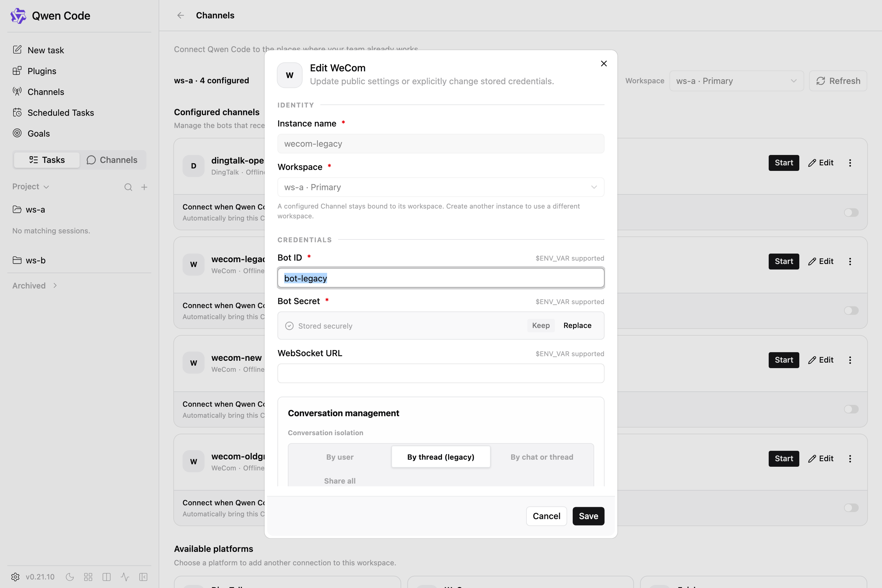This screenshot has width=882, height=588.
Task: Cancel editing the WeCom channel
Action: [546, 516]
